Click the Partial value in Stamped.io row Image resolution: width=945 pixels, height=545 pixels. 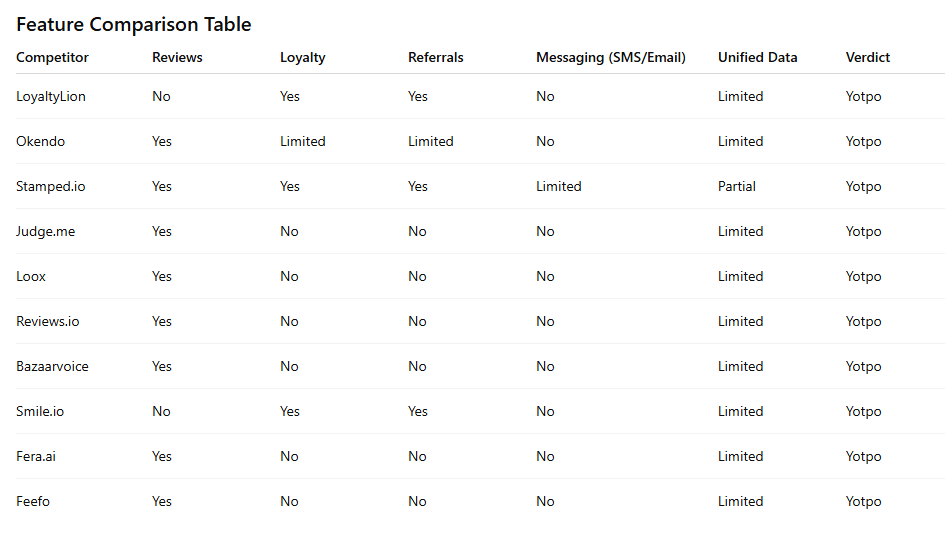736,186
